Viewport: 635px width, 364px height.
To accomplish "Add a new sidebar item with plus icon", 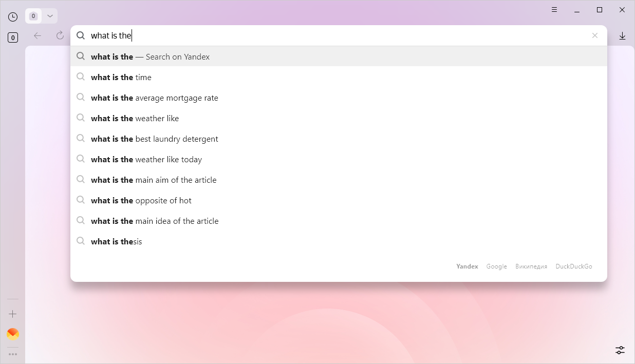I will tap(13, 314).
